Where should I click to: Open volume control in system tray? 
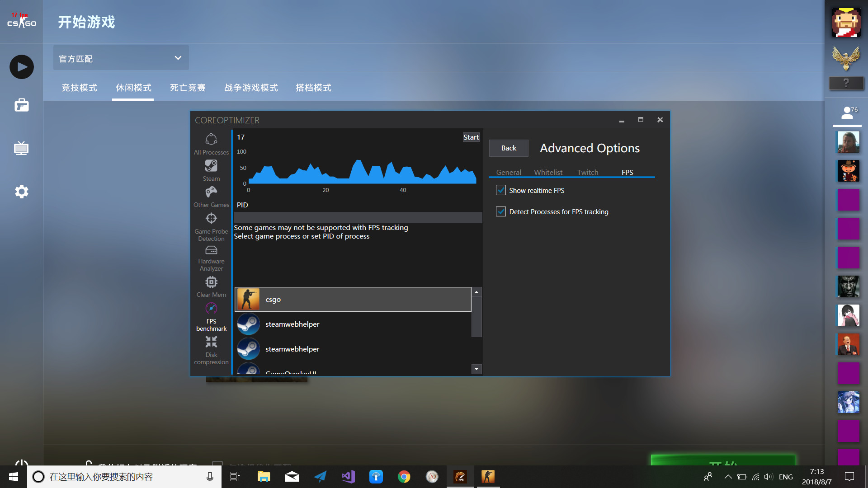[768, 477]
